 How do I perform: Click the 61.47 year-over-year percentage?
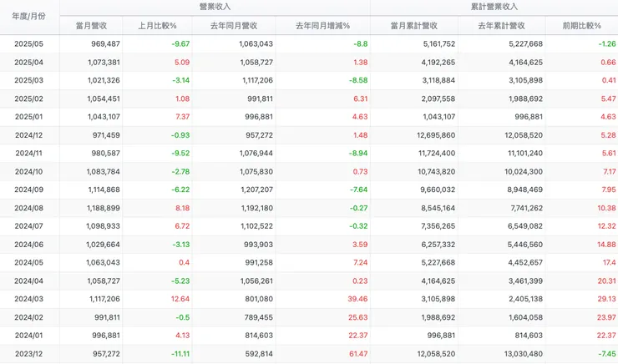358,354
